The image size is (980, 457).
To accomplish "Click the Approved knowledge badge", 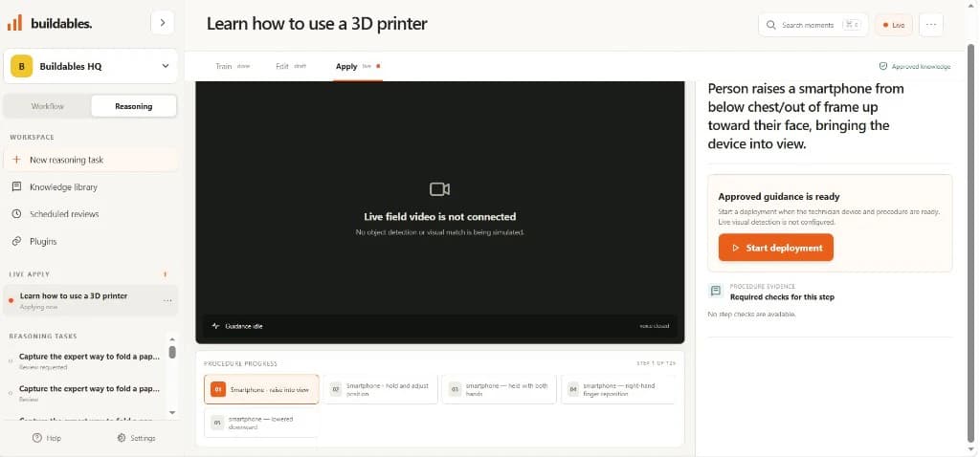I will coord(914,66).
